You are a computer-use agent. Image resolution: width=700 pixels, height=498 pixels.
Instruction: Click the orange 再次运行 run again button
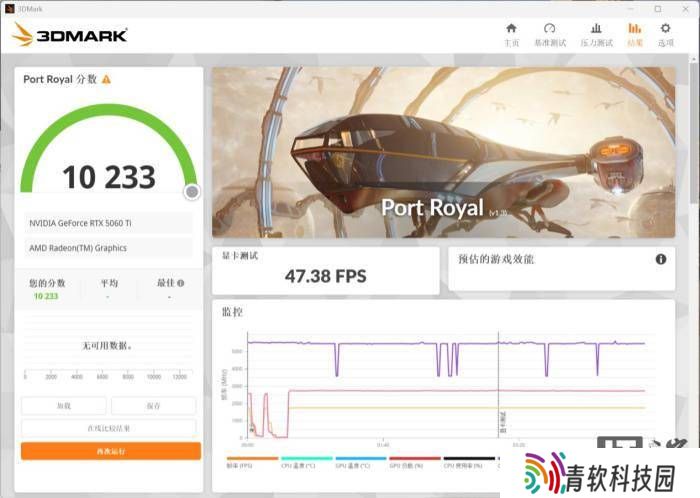pyautogui.click(x=111, y=451)
